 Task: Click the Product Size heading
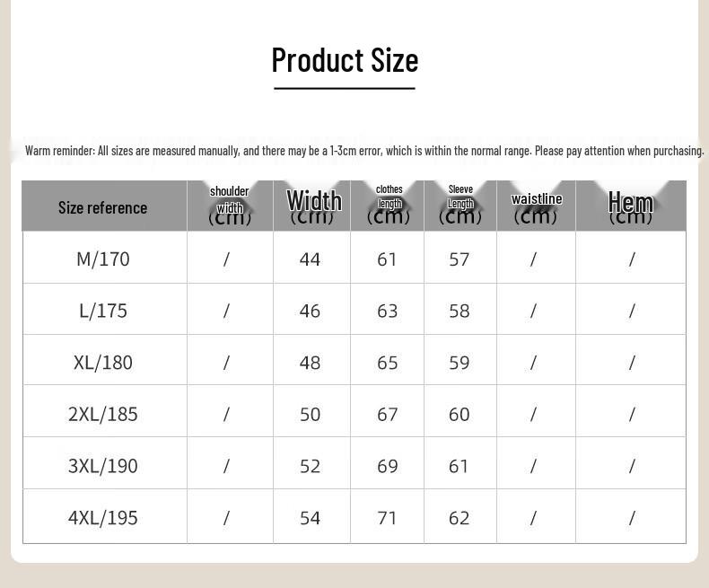click(x=345, y=60)
